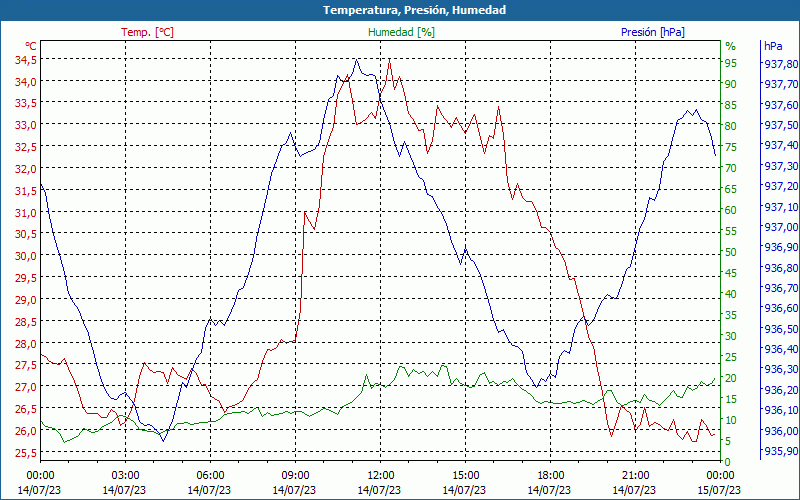Select the red 'Temp. [°C]' legend label

147,32
